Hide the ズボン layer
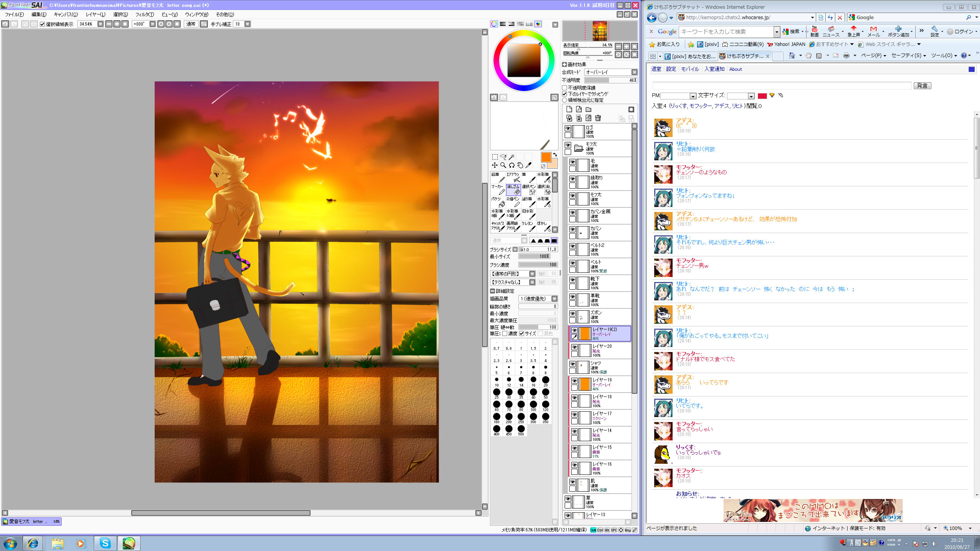The width and height of the screenshot is (980, 551). pos(572,313)
